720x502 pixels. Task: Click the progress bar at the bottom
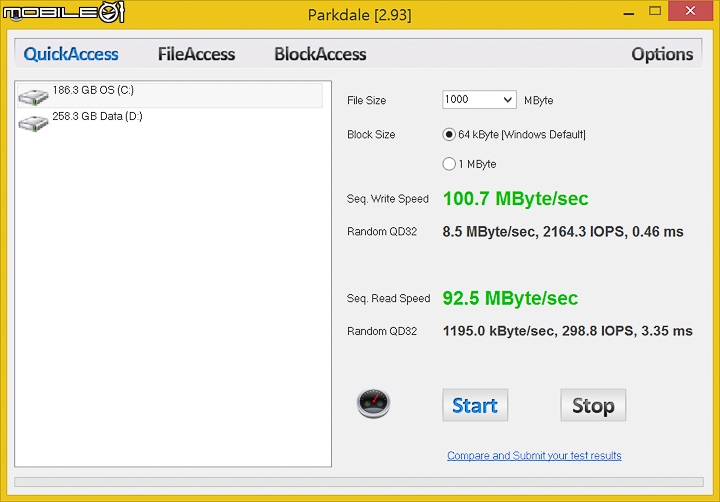pyautogui.click(x=359, y=482)
